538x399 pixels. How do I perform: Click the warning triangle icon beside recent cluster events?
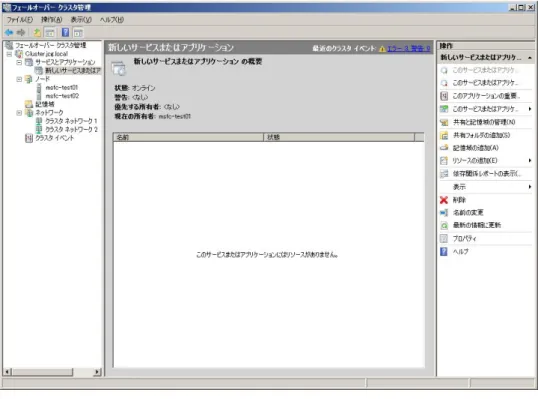pyautogui.click(x=382, y=49)
